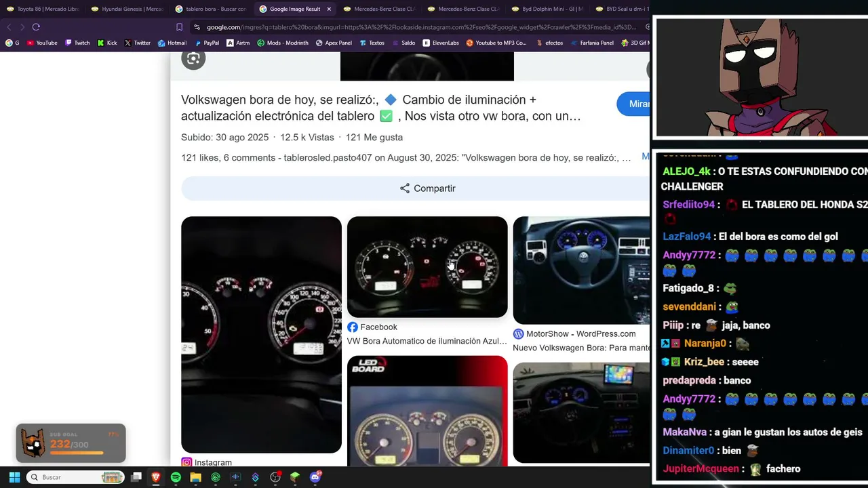Open the Textos bookmark
This screenshot has height=488, width=868.
[372, 43]
